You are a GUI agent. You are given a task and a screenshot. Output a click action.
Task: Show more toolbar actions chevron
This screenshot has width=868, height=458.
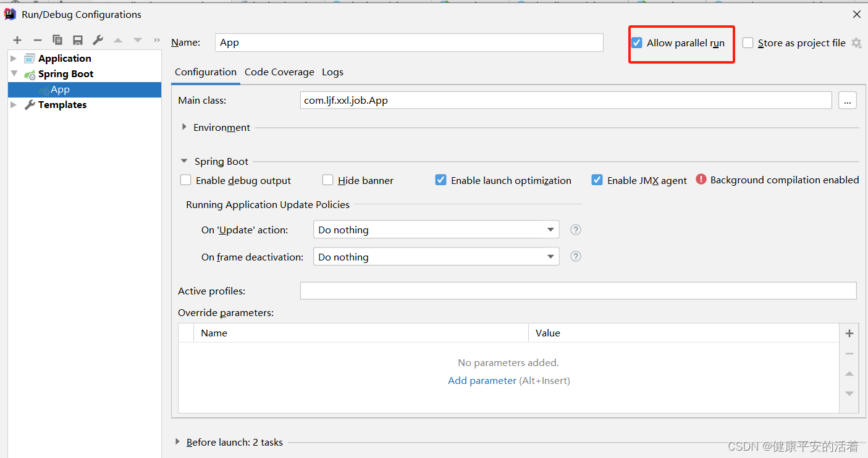(157, 40)
